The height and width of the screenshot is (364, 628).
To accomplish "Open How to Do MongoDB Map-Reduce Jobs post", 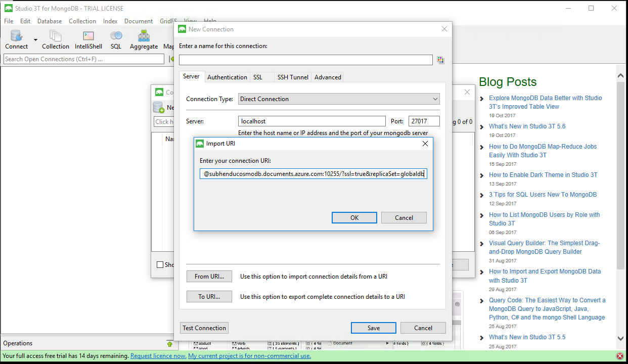I will point(543,151).
